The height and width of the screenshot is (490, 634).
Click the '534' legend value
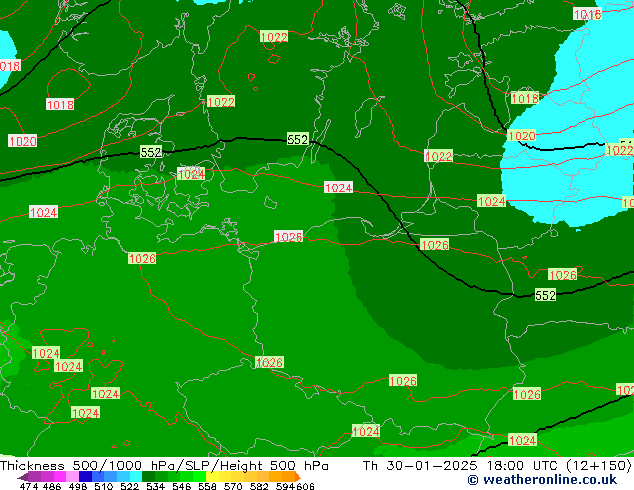pos(155,486)
